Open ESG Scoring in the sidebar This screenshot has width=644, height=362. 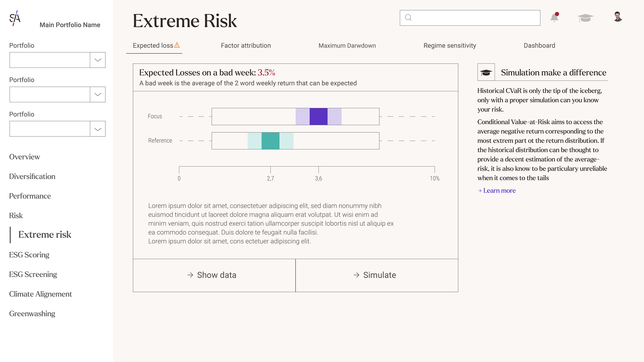tap(29, 255)
